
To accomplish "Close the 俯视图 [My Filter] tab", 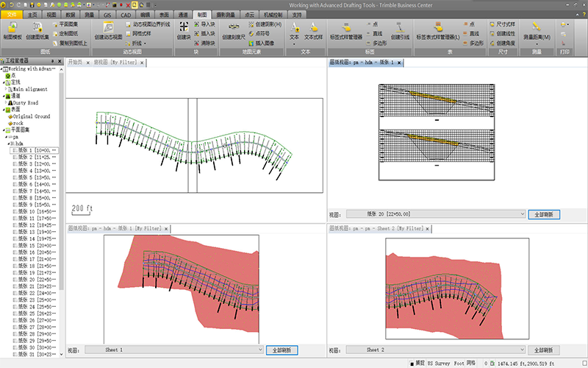I will (x=142, y=63).
